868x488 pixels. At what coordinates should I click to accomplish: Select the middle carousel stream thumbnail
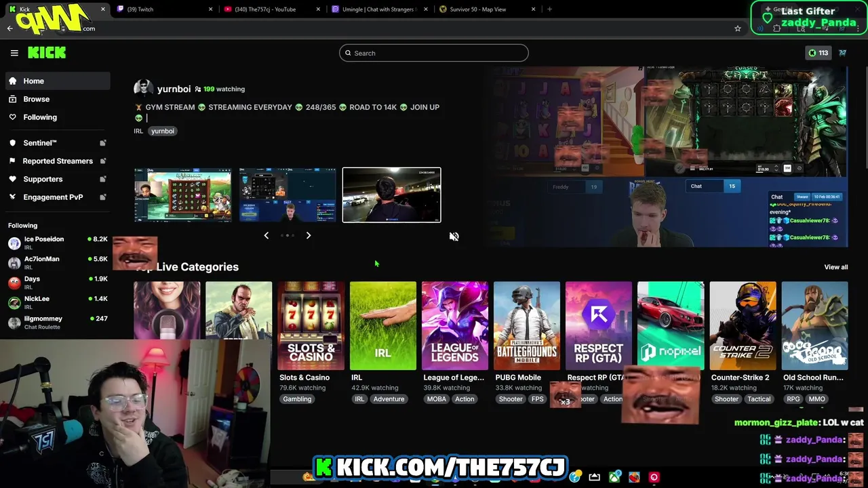pos(288,195)
